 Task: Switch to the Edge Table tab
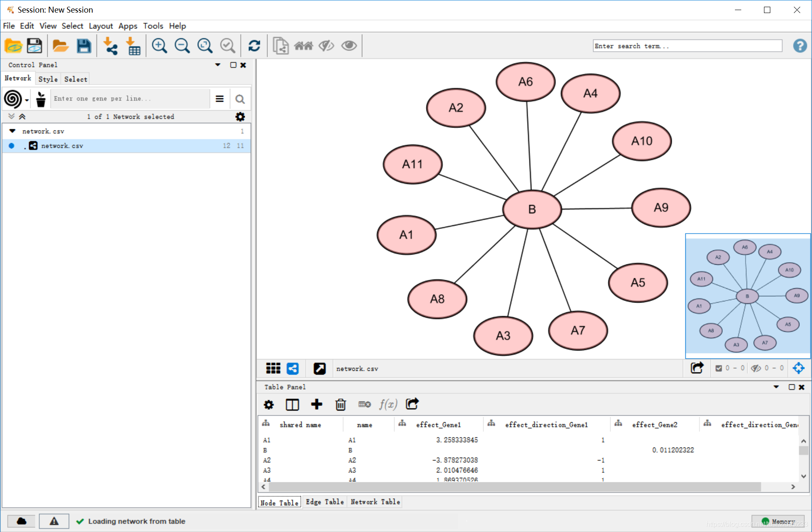tap(324, 502)
